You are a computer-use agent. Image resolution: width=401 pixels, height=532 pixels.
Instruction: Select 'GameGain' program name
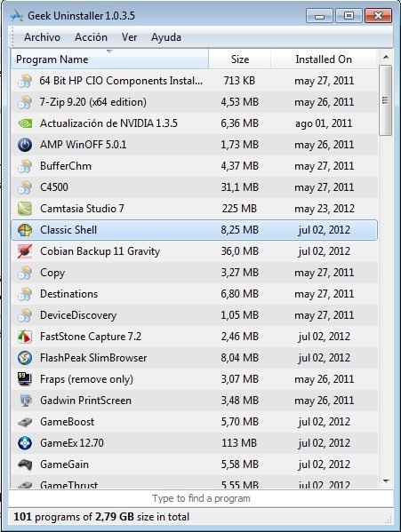65,465
